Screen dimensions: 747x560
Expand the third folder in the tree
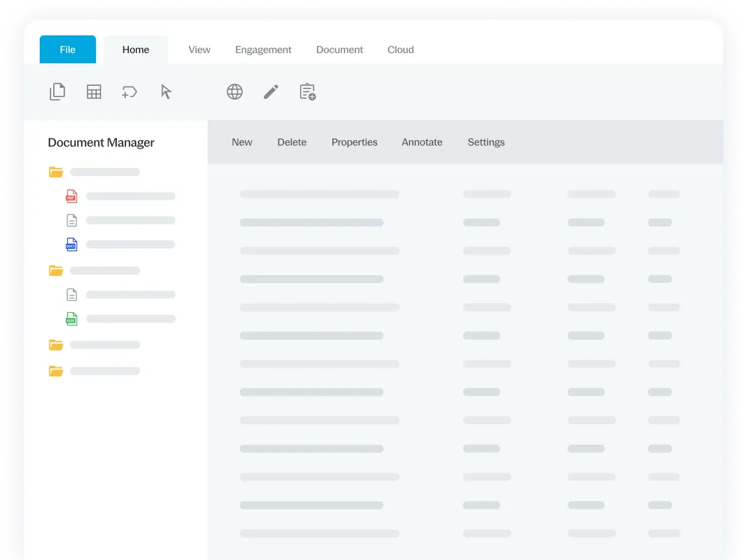(x=55, y=344)
